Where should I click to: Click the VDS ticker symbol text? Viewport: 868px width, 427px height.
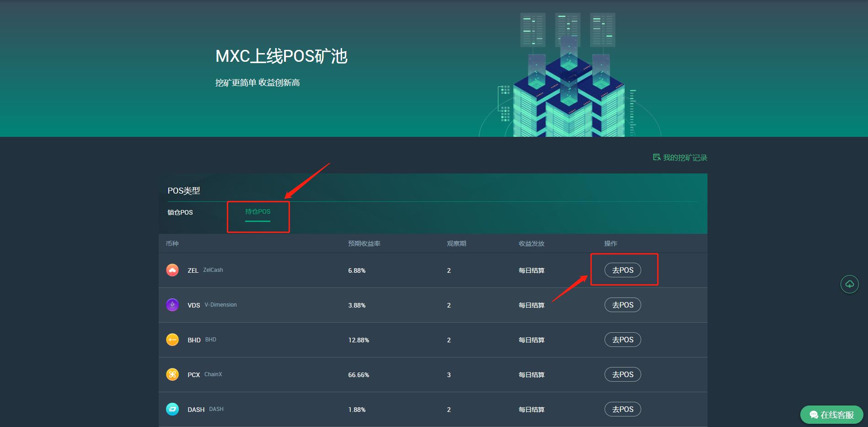[x=194, y=305]
